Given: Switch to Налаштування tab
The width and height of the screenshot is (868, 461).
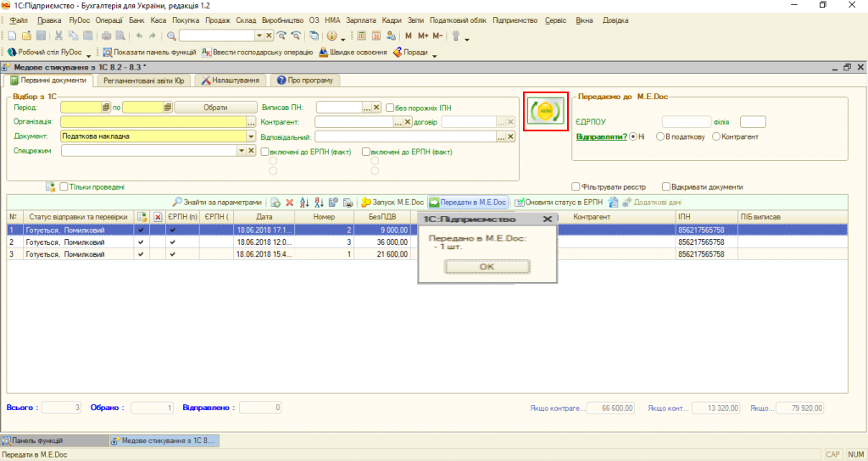Looking at the screenshot, I should click(x=231, y=81).
